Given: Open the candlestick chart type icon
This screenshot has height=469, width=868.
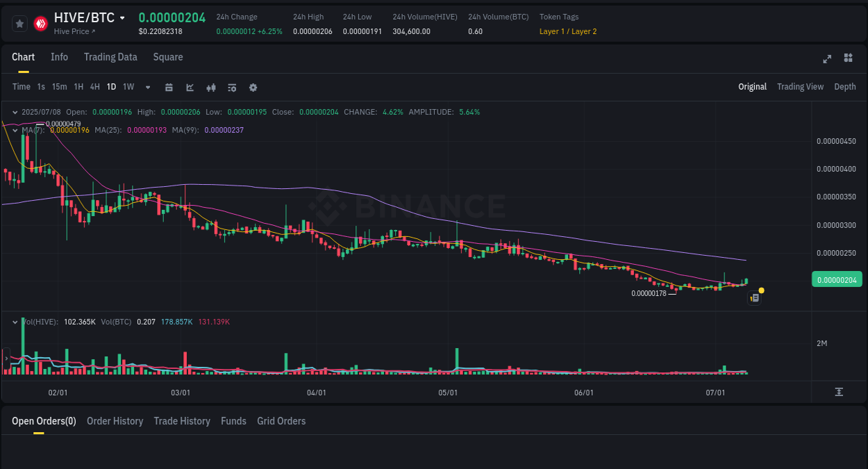Looking at the screenshot, I should pyautogui.click(x=210, y=87).
